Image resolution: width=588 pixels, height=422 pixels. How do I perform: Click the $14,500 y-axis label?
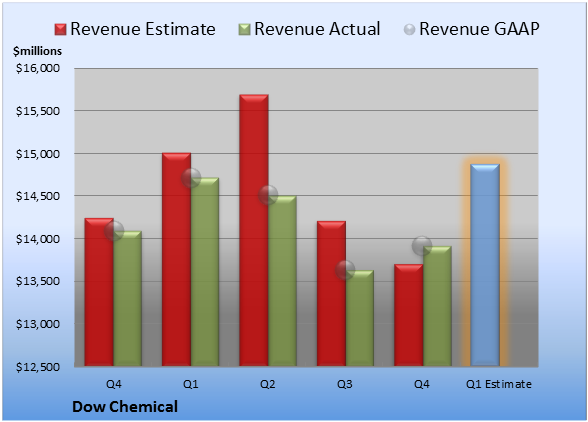[38, 196]
